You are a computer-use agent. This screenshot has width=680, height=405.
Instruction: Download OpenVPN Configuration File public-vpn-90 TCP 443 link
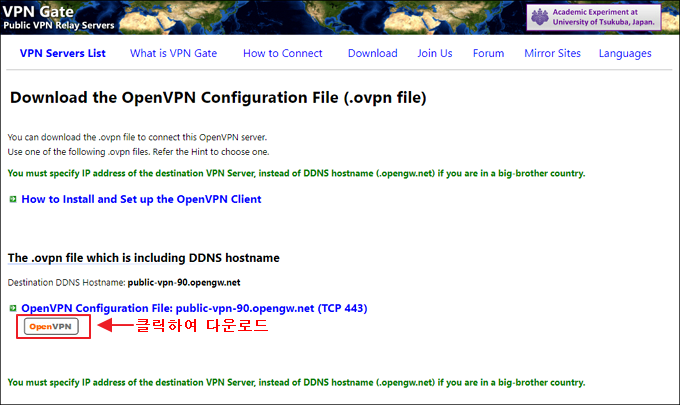(194, 308)
